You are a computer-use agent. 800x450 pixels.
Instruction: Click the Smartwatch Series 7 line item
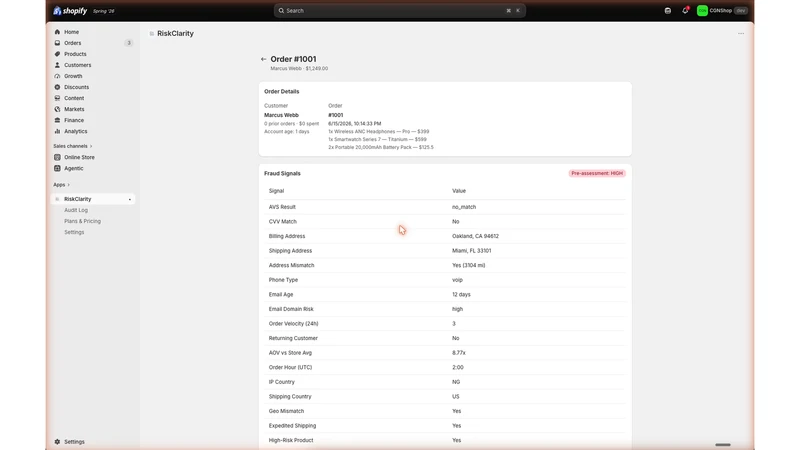click(377, 139)
